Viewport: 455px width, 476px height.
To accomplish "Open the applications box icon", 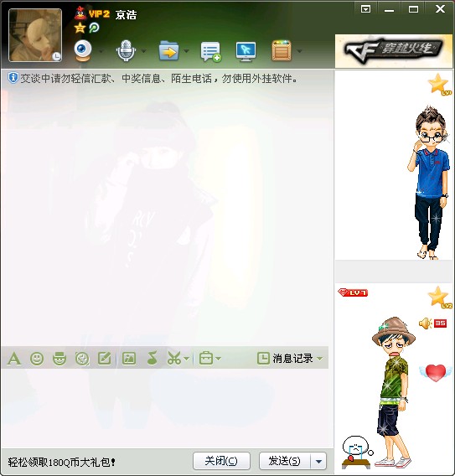I will (282, 50).
